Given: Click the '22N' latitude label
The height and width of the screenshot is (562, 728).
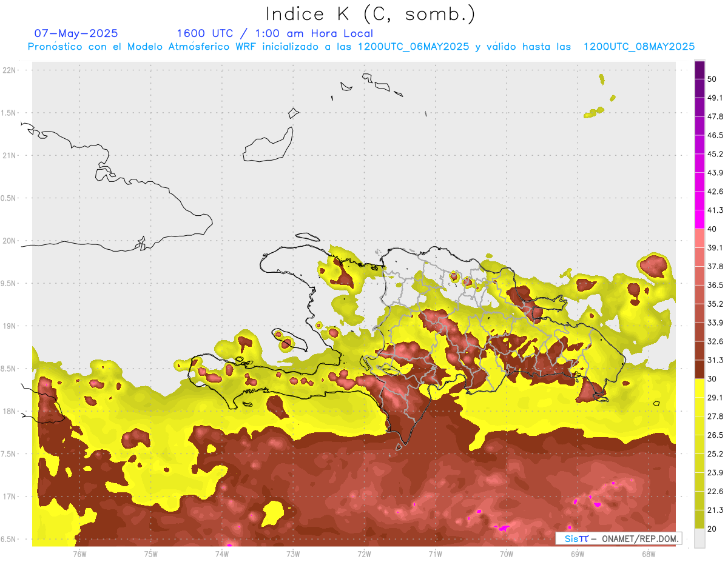Looking at the screenshot, I should 10,70.
